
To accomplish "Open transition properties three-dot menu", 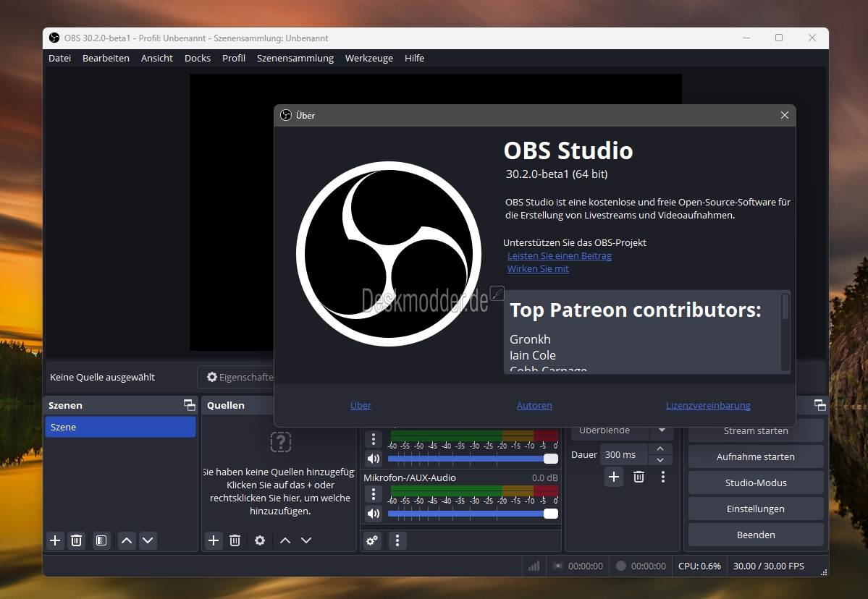I will pyautogui.click(x=663, y=477).
